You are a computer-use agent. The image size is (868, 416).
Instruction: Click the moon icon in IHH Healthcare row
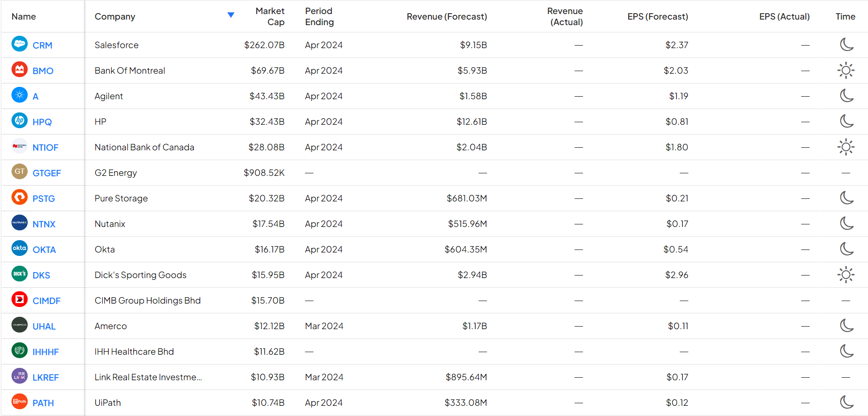(846, 351)
